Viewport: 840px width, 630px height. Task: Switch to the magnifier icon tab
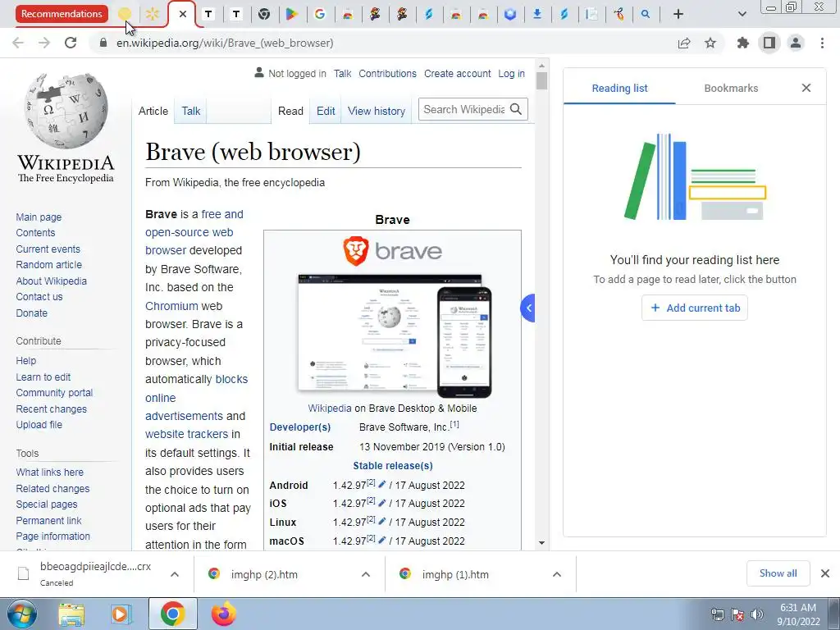tap(646, 14)
